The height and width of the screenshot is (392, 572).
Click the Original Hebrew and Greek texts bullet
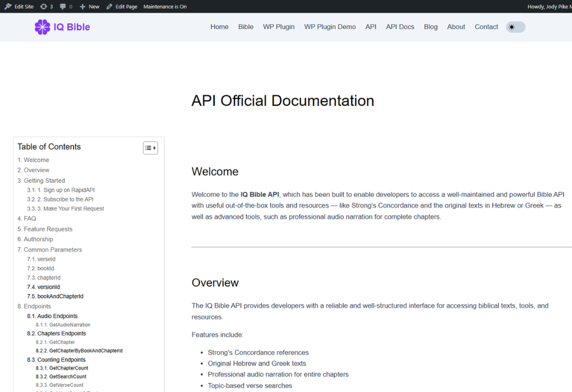257,363
